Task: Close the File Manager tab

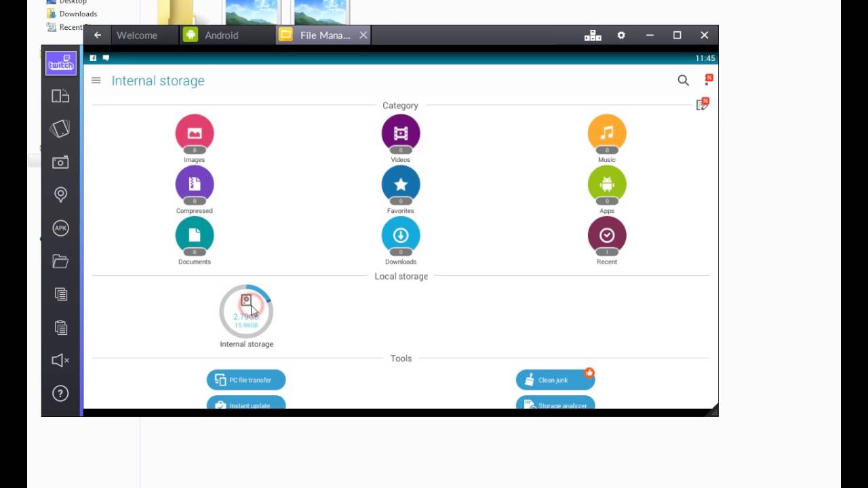Action: (x=363, y=35)
